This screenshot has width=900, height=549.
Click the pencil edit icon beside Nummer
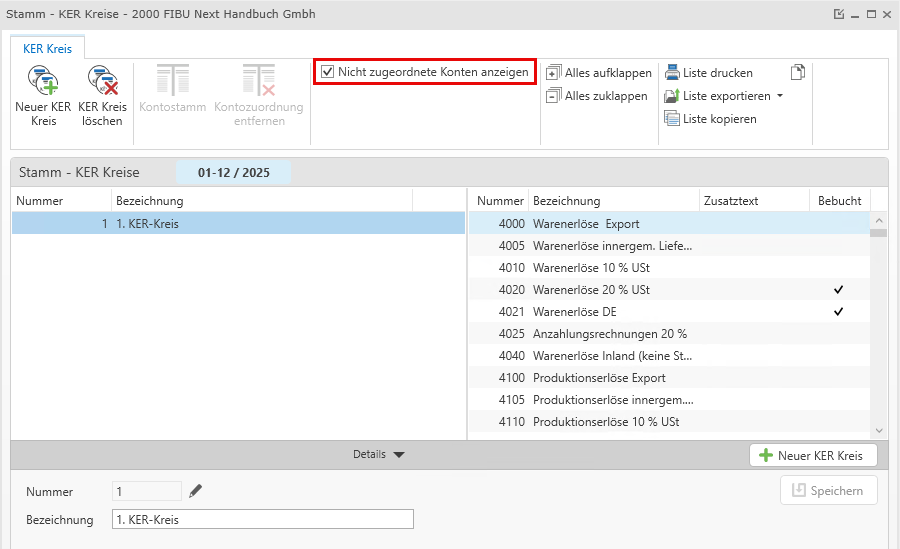pyautogui.click(x=196, y=491)
